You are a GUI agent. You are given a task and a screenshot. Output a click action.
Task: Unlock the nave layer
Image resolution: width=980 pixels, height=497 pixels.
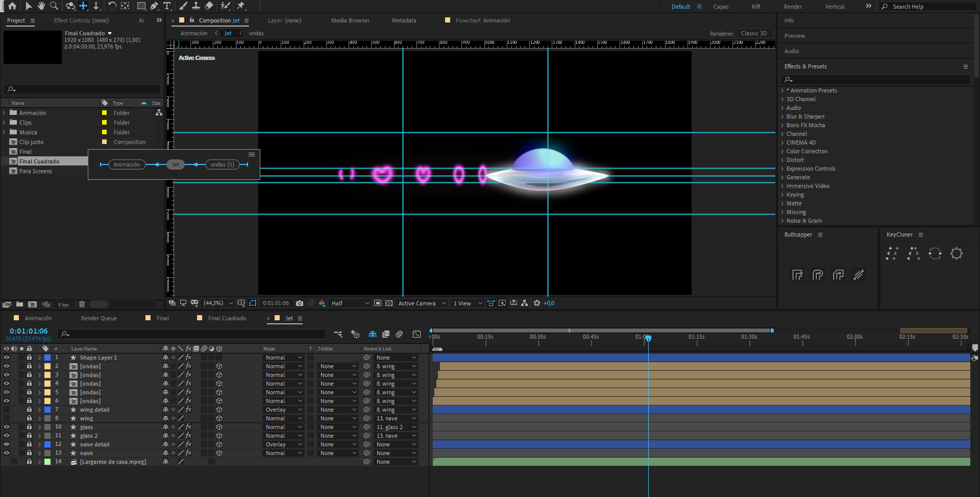click(x=29, y=453)
